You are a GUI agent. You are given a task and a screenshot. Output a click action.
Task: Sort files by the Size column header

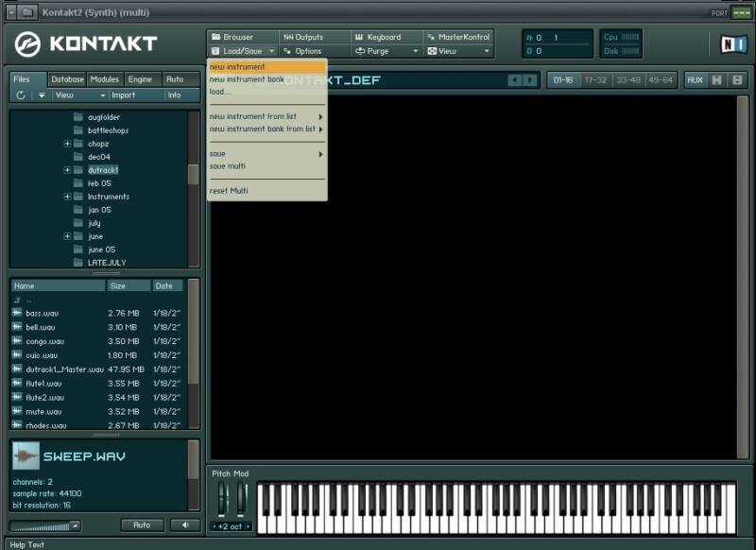click(x=129, y=285)
